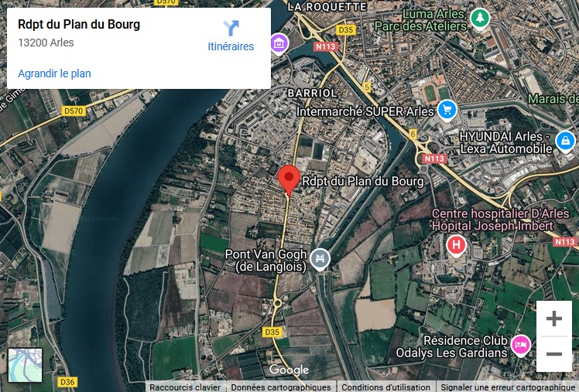Click the Google logo on the map
Image resolution: width=579 pixels, height=392 pixels.
[289, 370]
